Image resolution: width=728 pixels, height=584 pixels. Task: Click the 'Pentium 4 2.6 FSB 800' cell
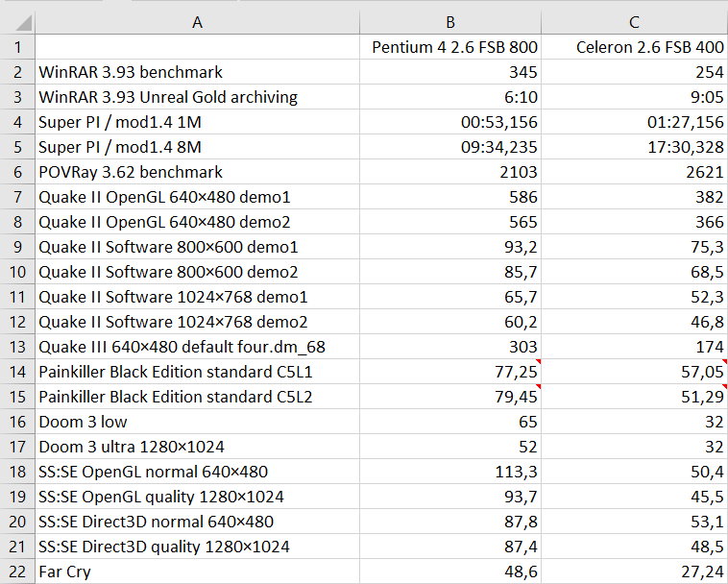click(450, 47)
